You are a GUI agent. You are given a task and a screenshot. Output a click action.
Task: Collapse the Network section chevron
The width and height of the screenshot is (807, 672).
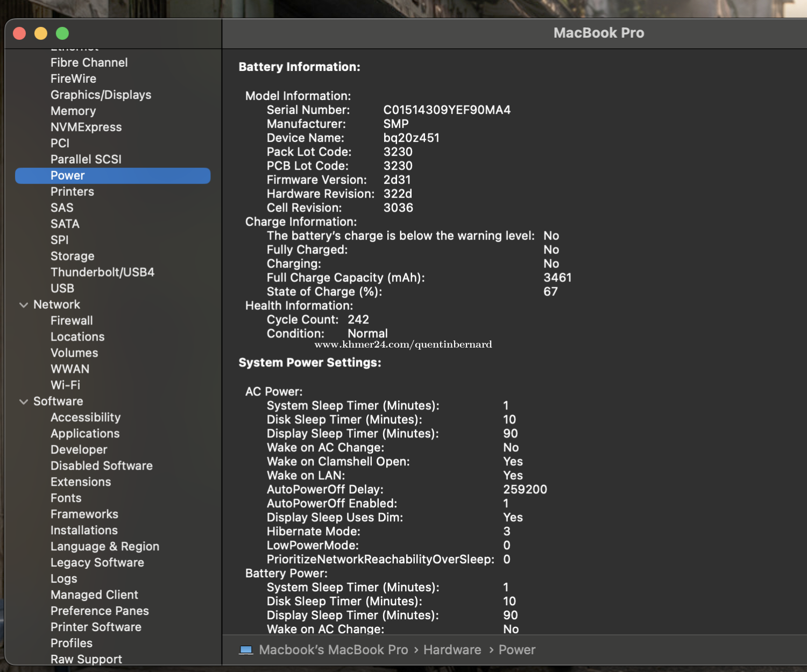pos(24,305)
